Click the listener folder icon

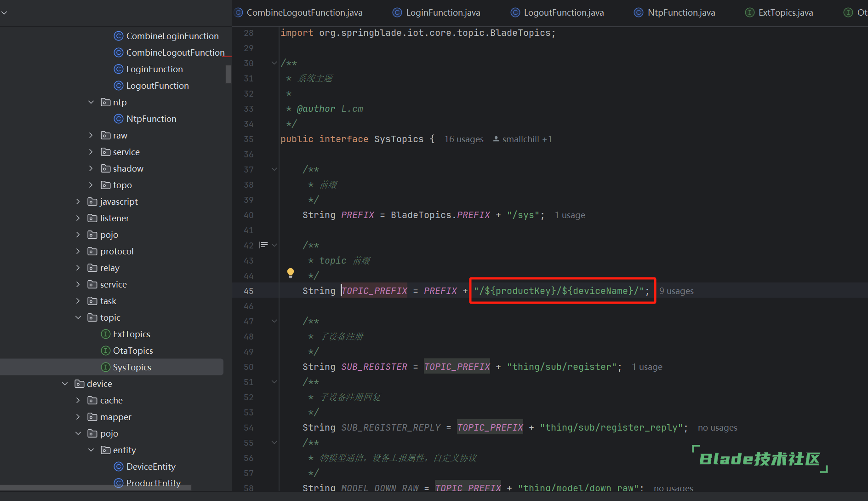[x=92, y=218]
